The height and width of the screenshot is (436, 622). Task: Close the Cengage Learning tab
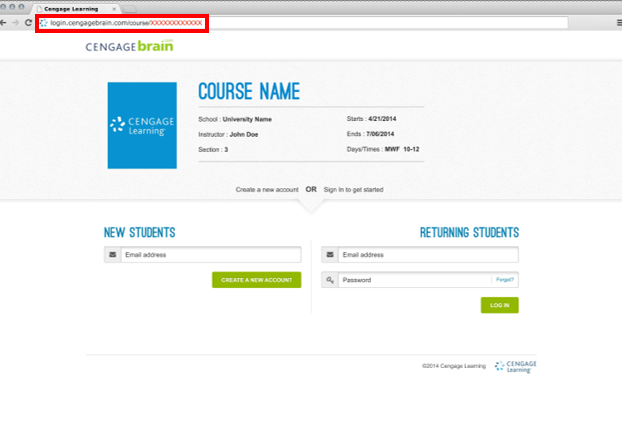point(114,9)
